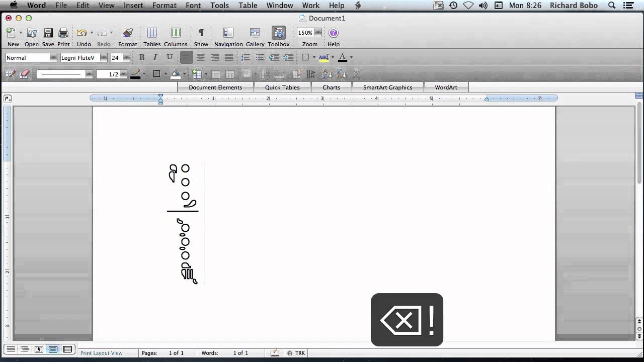Open the font size 24 dropdown
This screenshot has width=644, height=362.
click(126, 58)
